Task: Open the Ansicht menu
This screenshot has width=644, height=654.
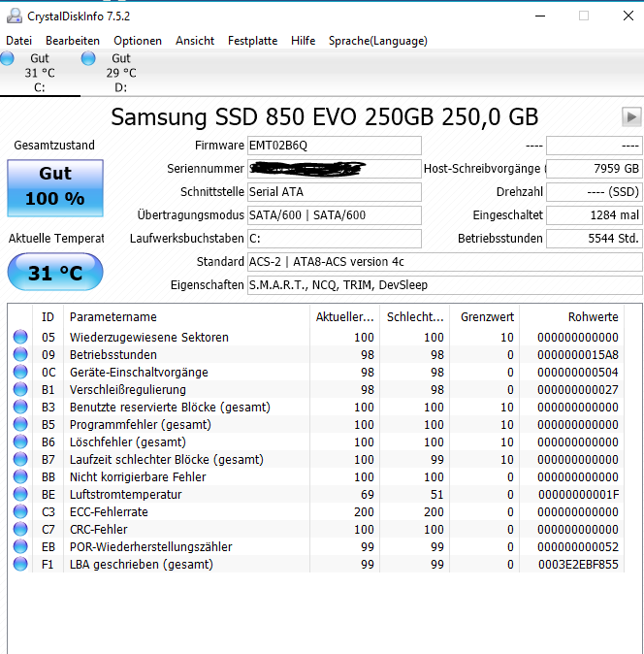Action: (x=195, y=41)
